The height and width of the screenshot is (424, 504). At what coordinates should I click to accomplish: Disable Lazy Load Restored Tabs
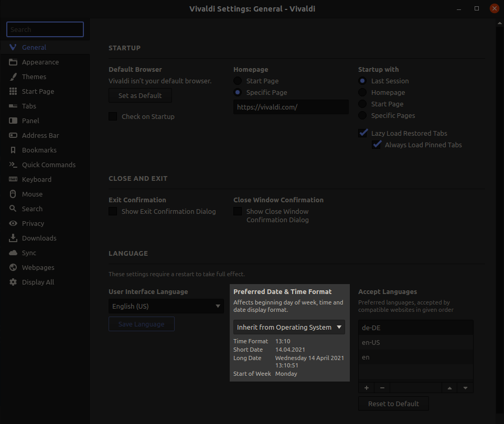click(363, 133)
